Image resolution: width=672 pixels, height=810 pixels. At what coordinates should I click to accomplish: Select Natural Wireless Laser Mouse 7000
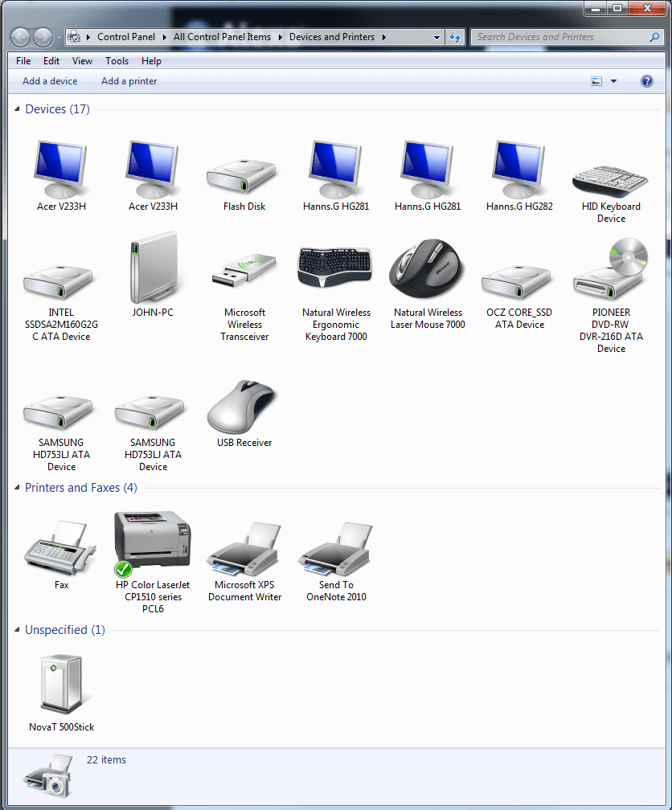(428, 268)
